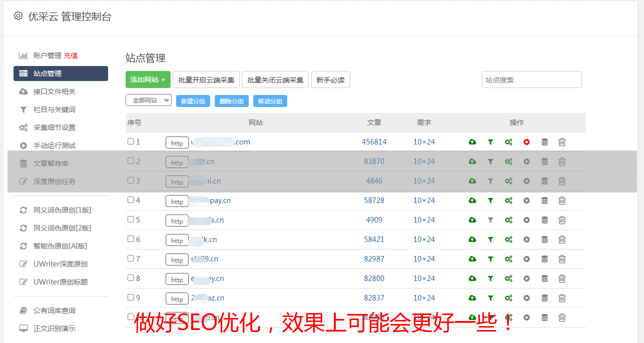The width and height of the screenshot is (644, 343).
Task: Open 手动运行测试 in the sidebar
Action: (55, 145)
